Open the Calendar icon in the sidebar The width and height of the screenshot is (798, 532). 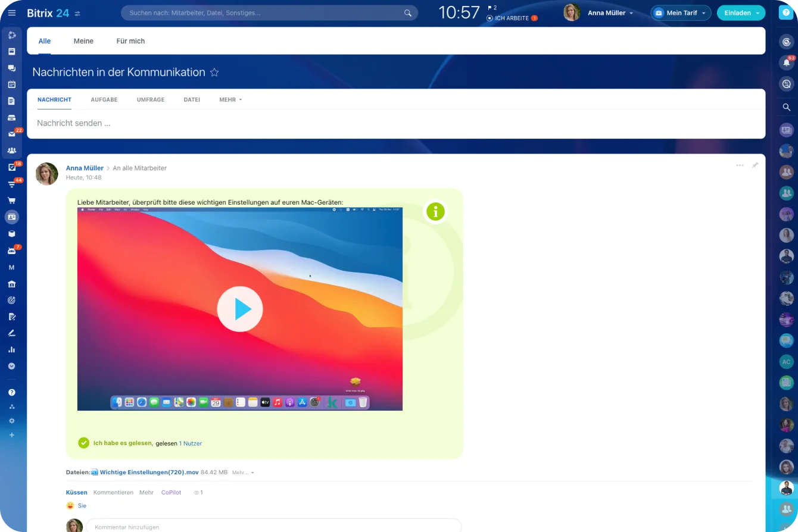pos(12,84)
